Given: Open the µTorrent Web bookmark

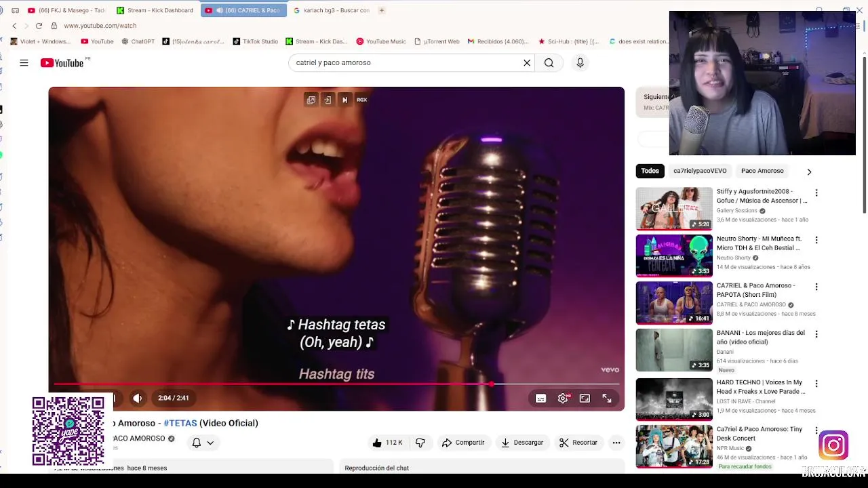Looking at the screenshot, I should click(x=437, y=41).
